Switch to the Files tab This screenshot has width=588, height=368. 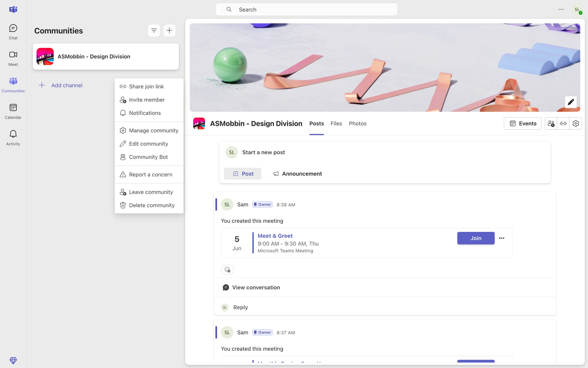pyautogui.click(x=336, y=124)
